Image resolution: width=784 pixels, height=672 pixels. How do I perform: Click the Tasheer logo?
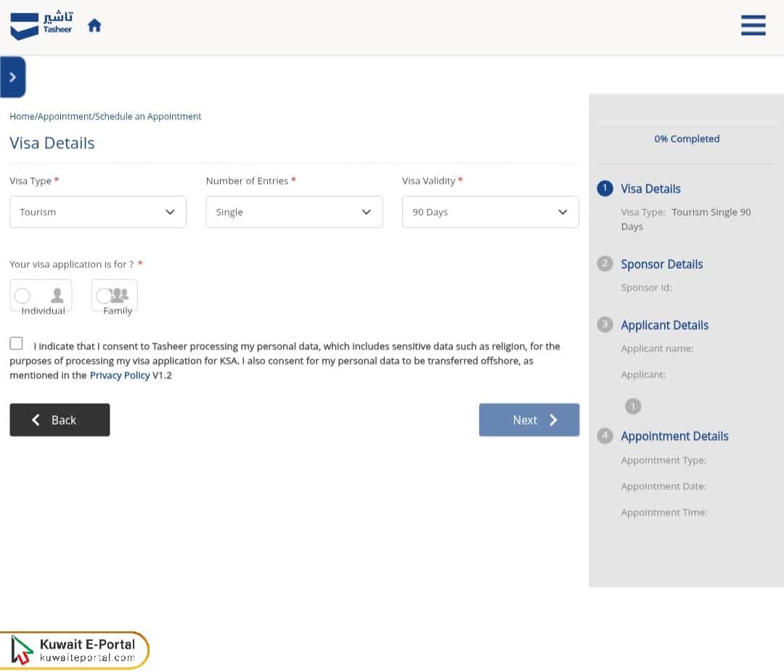tap(41, 25)
